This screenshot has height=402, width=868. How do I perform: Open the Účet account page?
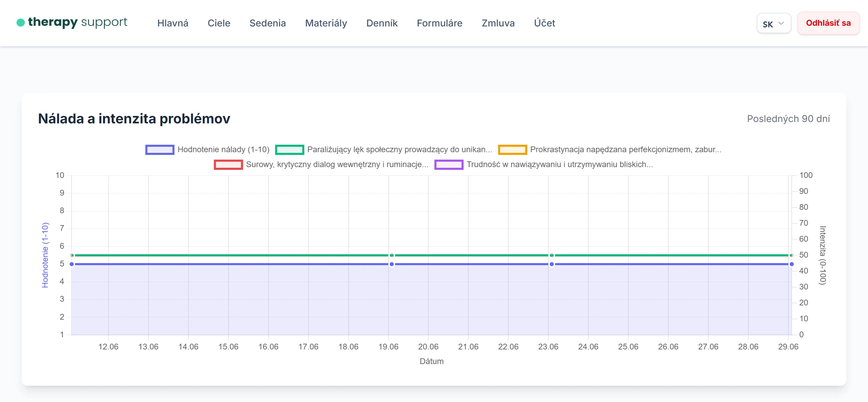[545, 23]
